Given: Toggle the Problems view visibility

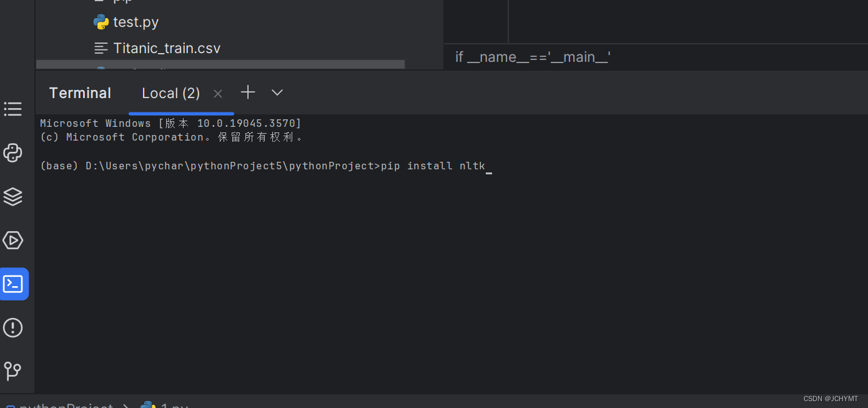Looking at the screenshot, I should [x=12, y=327].
